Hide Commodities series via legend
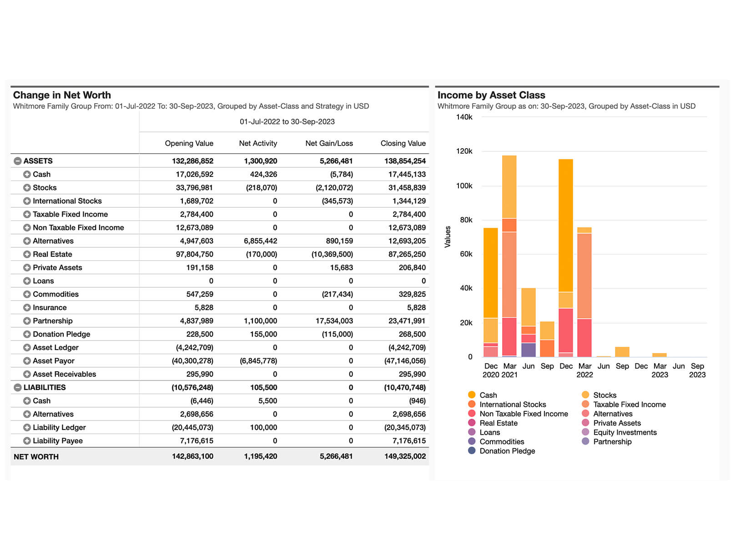This screenshot has width=735, height=560. (501, 442)
